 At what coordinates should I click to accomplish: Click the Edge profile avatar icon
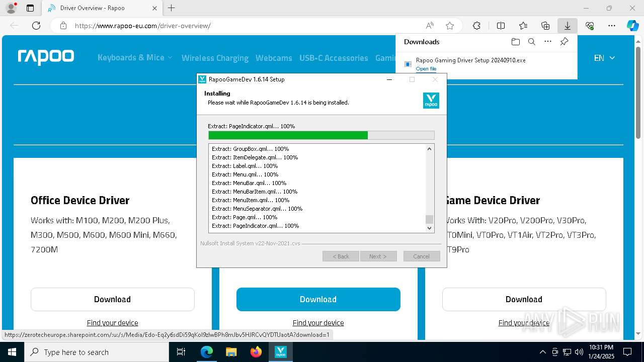(11, 8)
